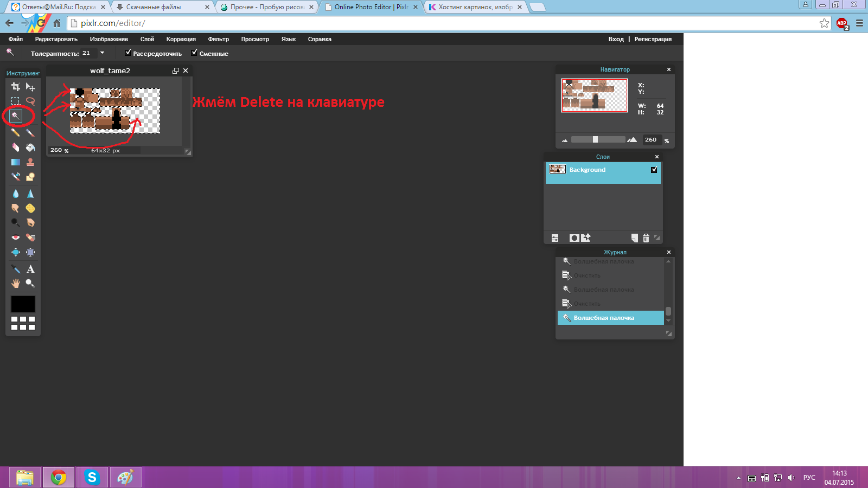Screen dimensions: 868x488
Task: Select the Move tool
Action: pyautogui.click(x=30, y=87)
